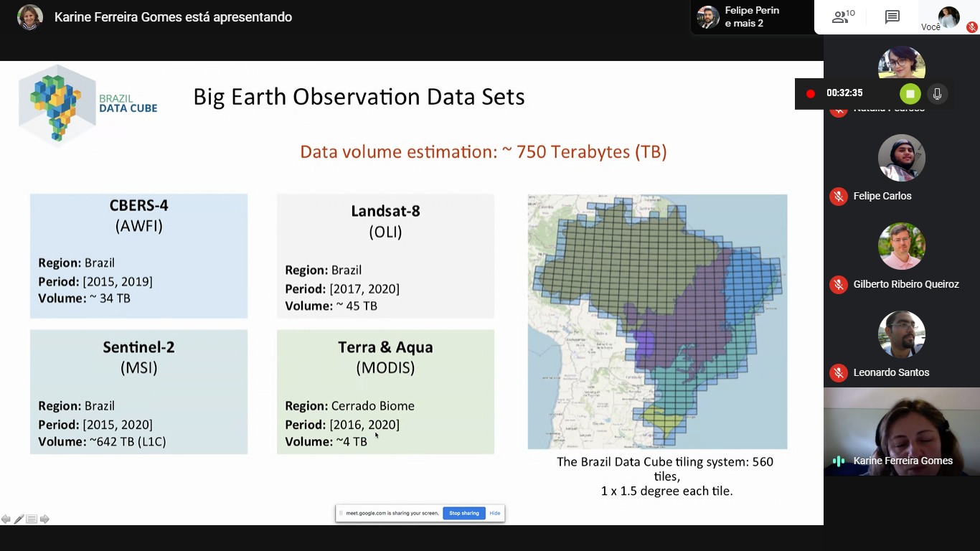The height and width of the screenshot is (551, 980).
Task: Click presenter Karine avatar at top left
Action: [x=30, y=17]
